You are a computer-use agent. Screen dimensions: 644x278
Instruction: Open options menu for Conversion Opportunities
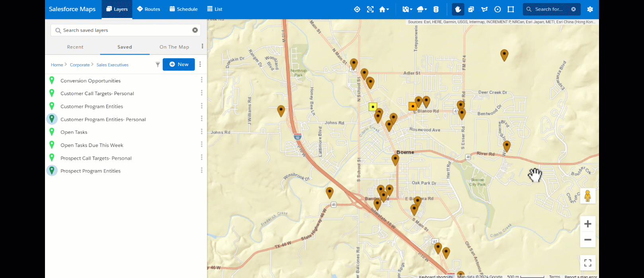pos(201,80)
